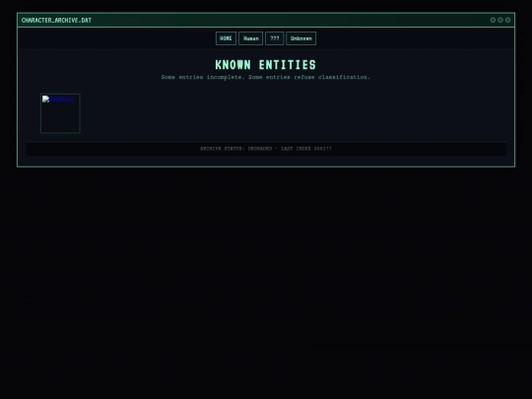Click the ARCHIVE STATUS: DEGRADED footer text
The image size is (532, 399).
point(266,149)
